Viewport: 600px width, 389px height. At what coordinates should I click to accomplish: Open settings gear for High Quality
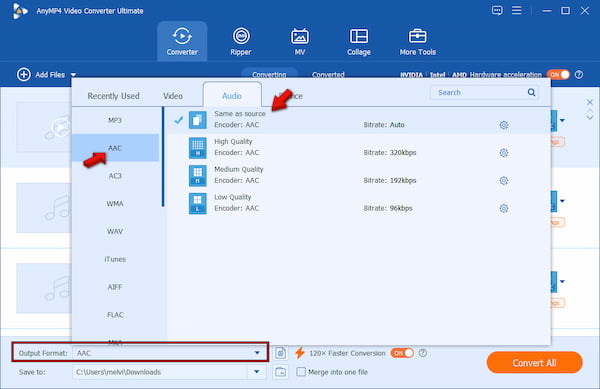point(504,153)
